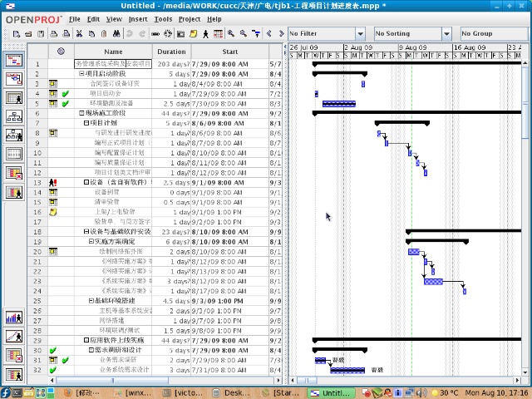
Task: Show the Histogram sub-view icon
Action: pos(13,318)
